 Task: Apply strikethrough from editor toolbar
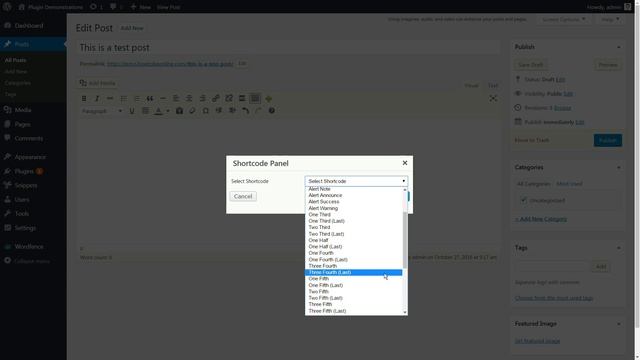click(x=110, y=98)
